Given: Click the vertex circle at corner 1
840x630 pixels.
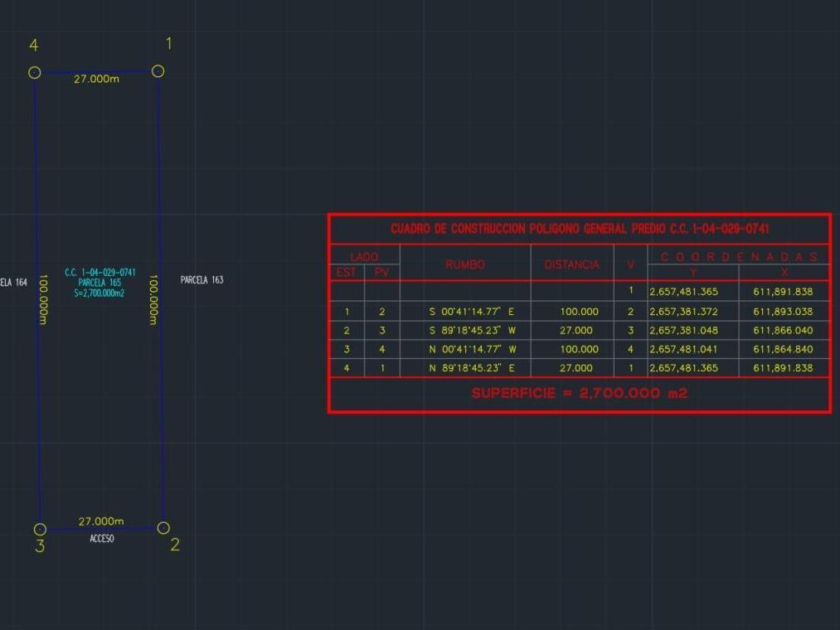Looking at the screenshot, I should coord(158,71).
